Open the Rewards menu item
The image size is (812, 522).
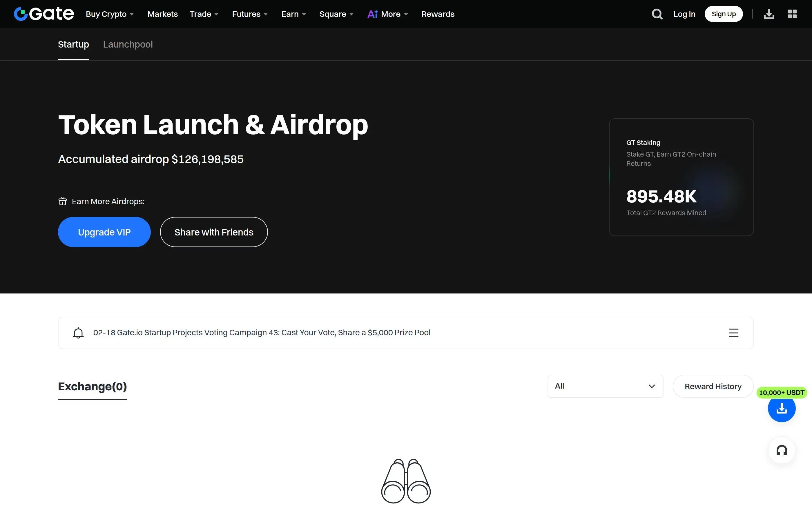(438, 14)
